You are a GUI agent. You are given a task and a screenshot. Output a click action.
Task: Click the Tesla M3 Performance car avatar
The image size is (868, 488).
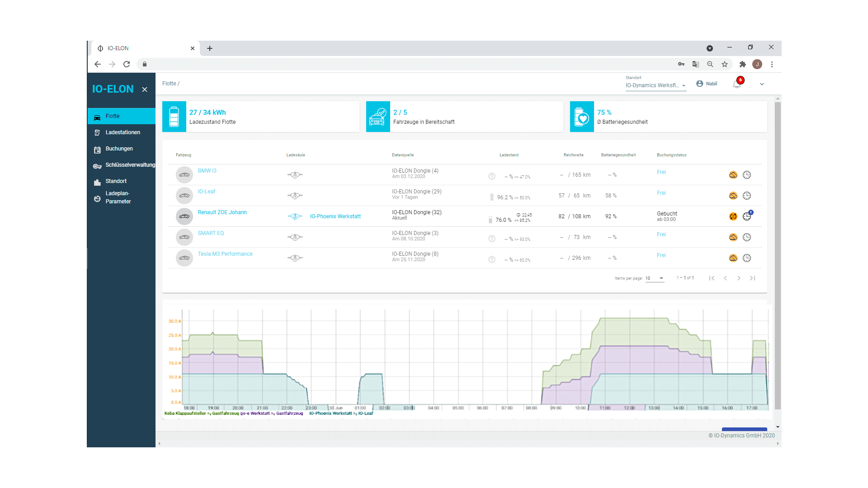point(184,258)
